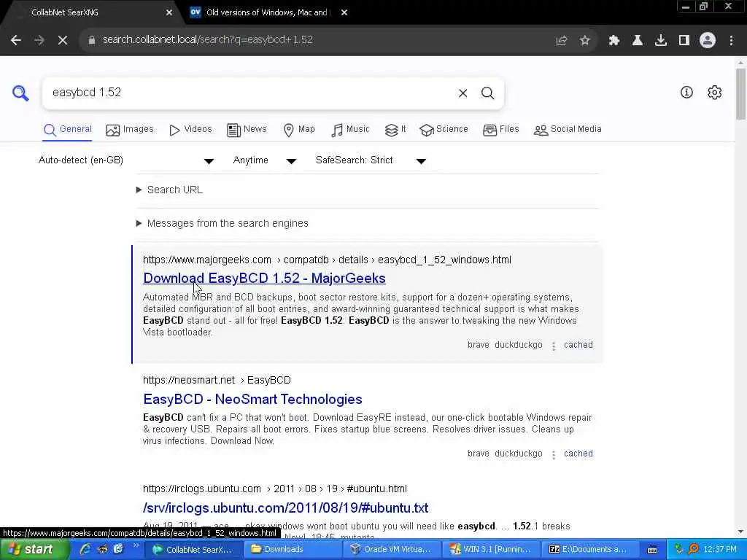Viewport: 747px width, 560px height.
Task: Click the search query input field
Action: (x=250, y=93)
